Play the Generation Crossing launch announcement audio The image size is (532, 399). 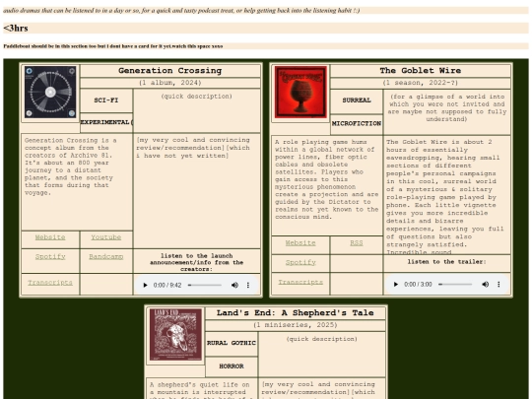tap(145, 285)
